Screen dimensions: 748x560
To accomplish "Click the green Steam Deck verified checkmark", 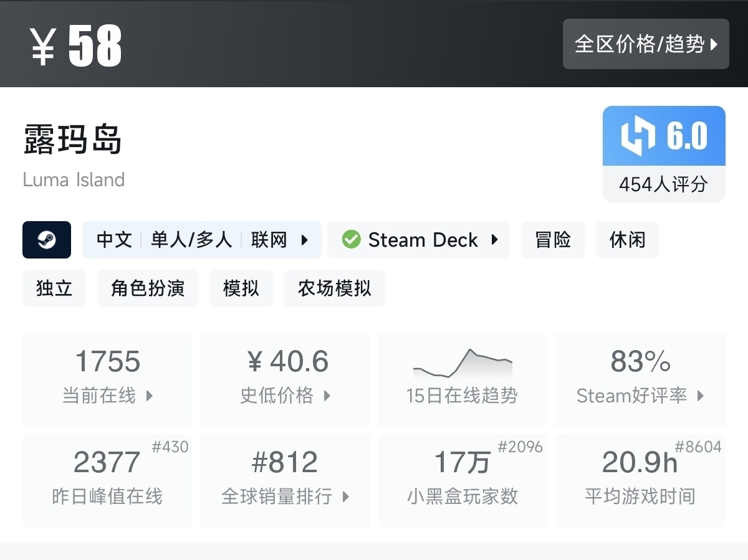I will 352,240.
